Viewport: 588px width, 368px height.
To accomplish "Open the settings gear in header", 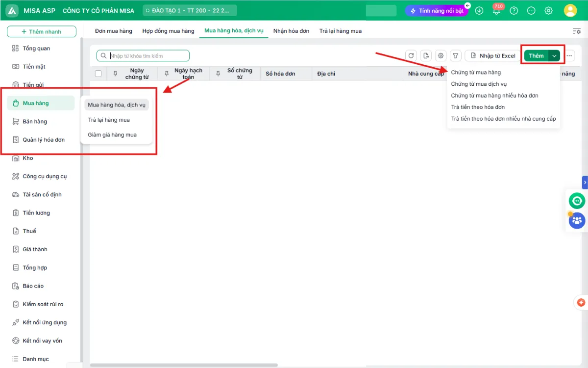I will 548,11.
